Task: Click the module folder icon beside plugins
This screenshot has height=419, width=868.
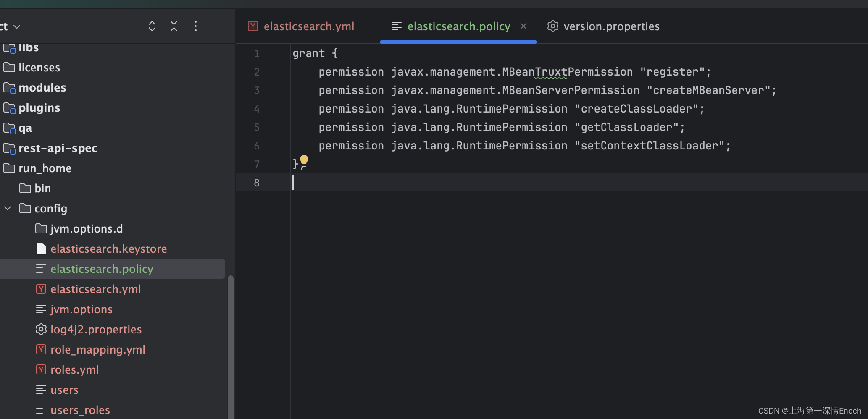Action: point(10,108)
